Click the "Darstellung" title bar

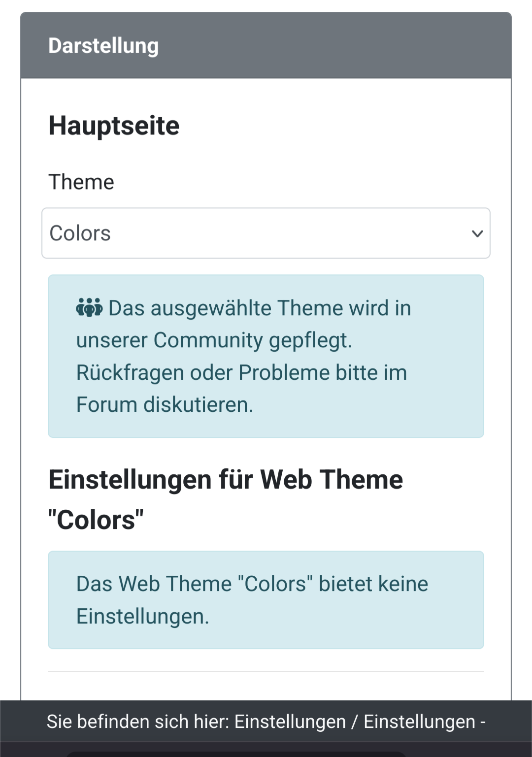pos(103,46)
